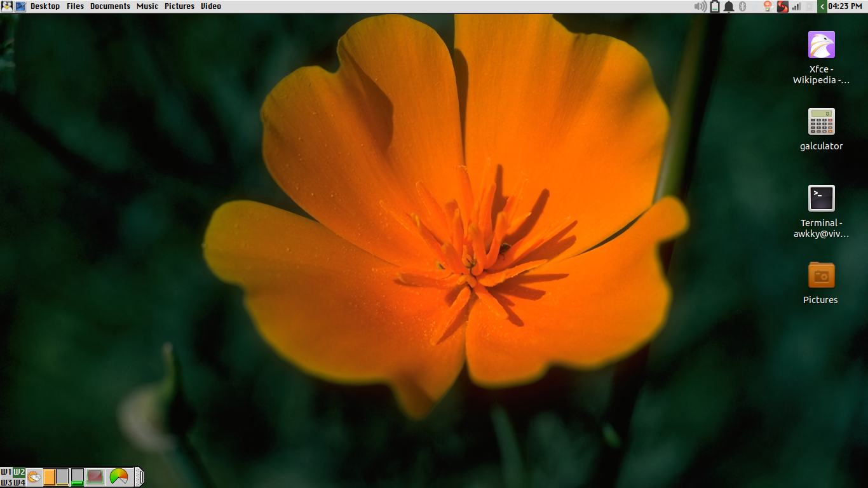Select the 'galculator' icon label

pyautogui.click(x=821, y=146)
